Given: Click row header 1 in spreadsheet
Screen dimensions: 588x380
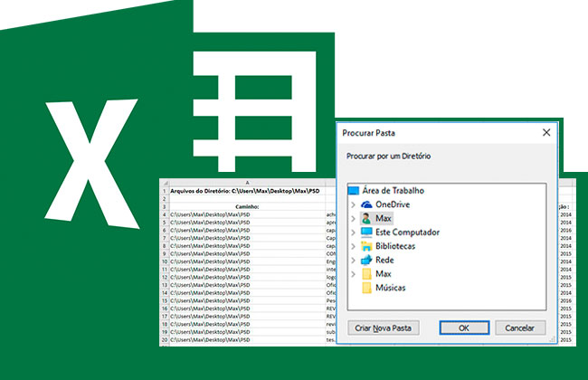Looking at the screenshot, I should [x=165, y=191].
